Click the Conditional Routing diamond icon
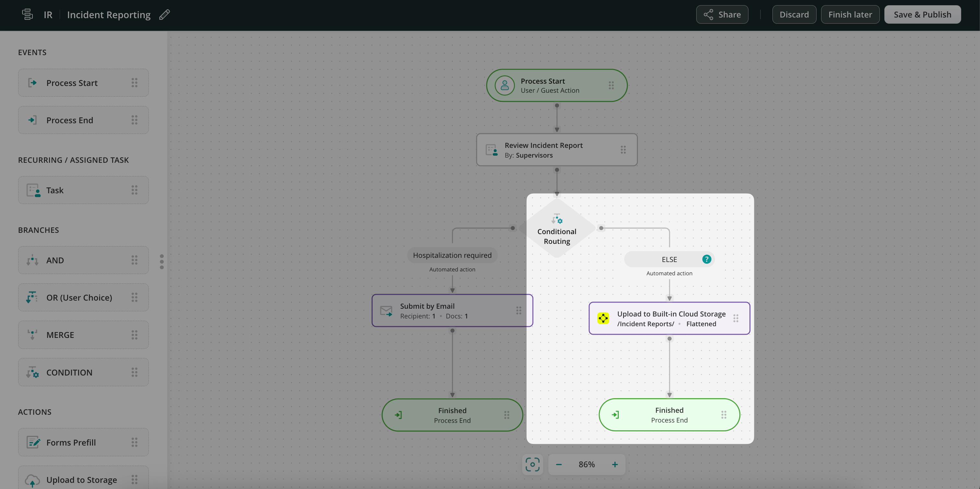 coord(557,220)
